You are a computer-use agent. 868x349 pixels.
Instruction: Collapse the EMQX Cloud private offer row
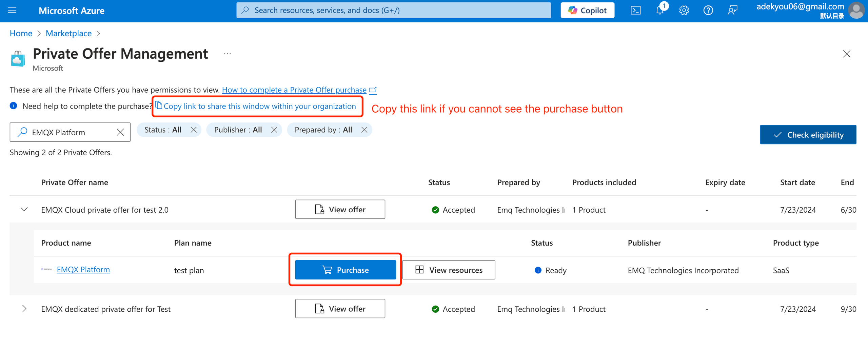[24, 209]
